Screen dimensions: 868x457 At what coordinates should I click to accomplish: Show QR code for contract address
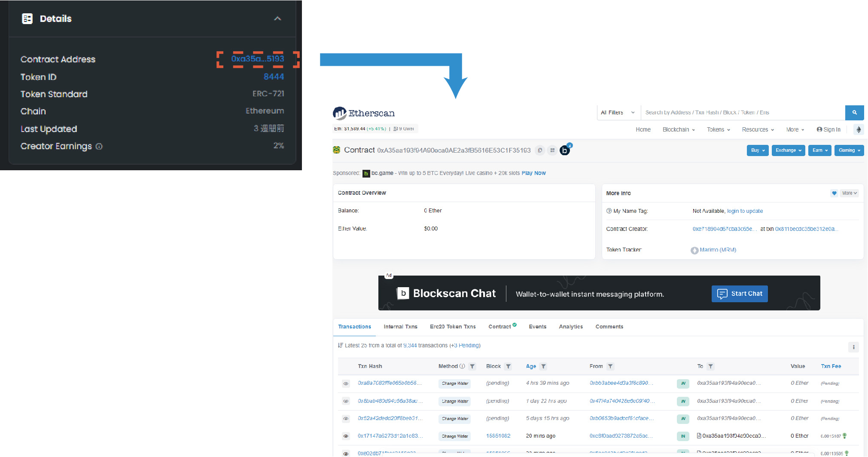coord(552,150)
